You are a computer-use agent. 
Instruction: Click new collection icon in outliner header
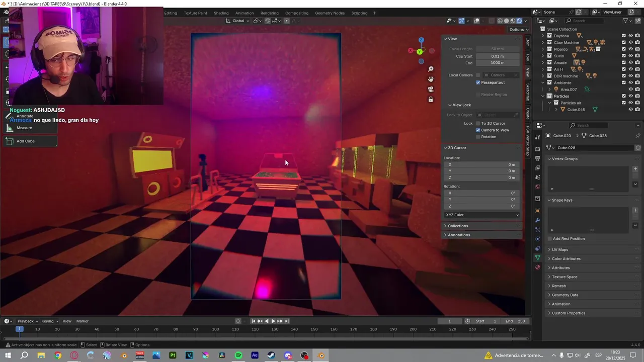point(637,21)
